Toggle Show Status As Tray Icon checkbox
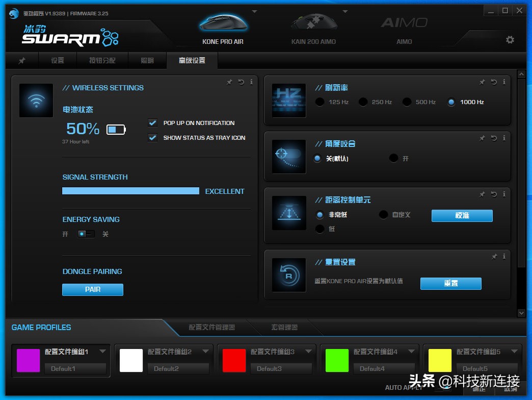The height and width of the screenshot is (400, 532). coord(153,138)
